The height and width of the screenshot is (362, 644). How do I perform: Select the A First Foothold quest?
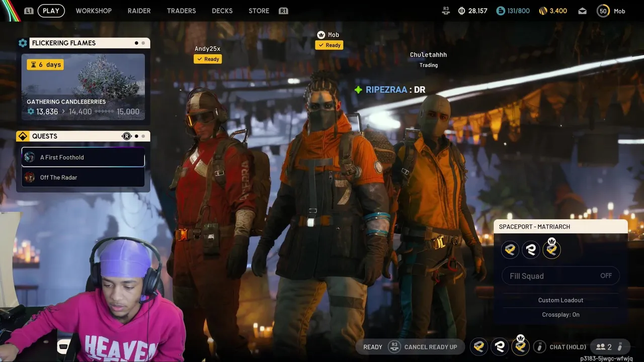point(83,157)
